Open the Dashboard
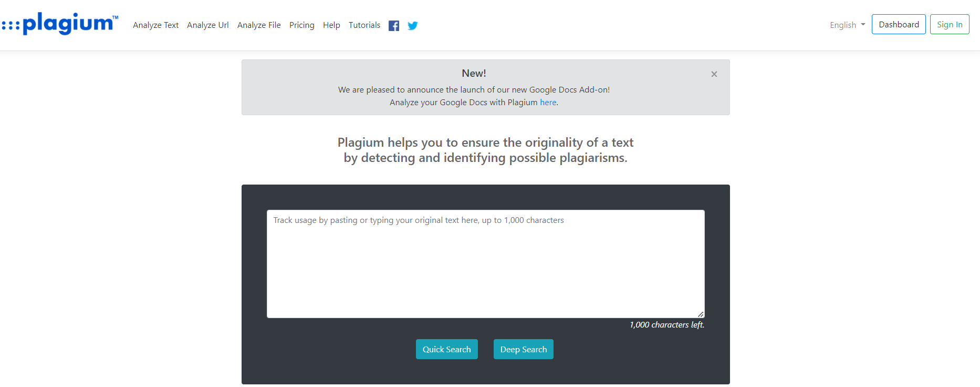The height and width of the screenshot is (387, 980). (x=899, y=24)
